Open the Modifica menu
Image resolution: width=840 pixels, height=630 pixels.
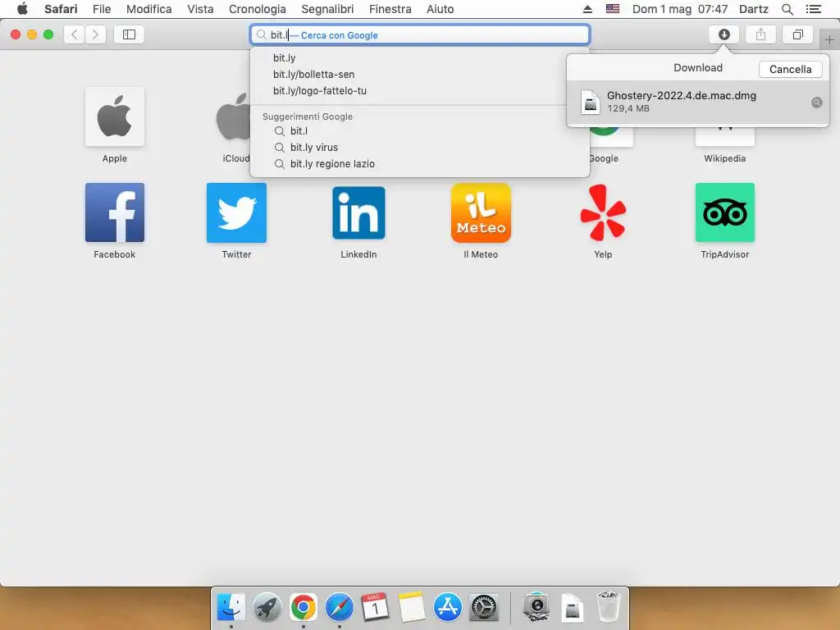(149, 9)
